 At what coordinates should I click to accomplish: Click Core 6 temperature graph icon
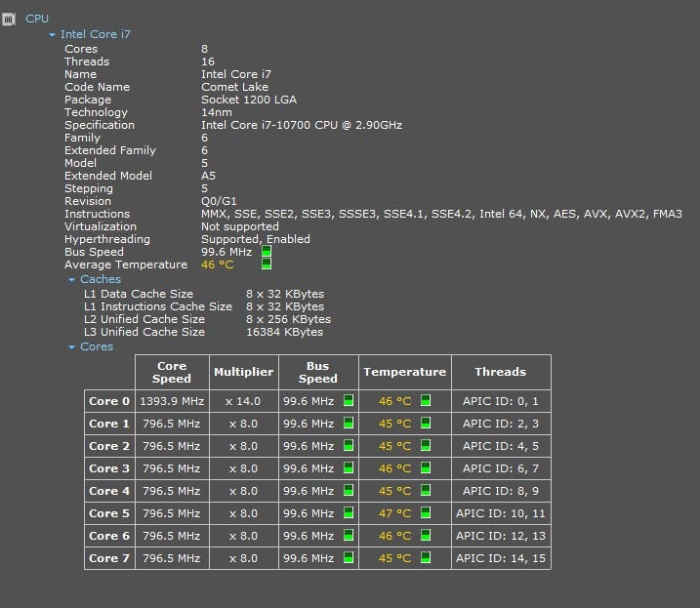click(426, 535)
